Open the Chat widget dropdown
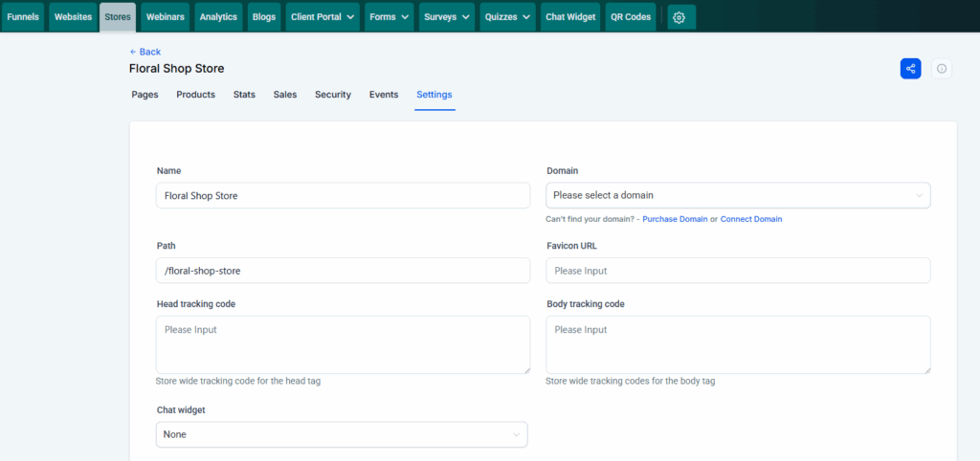 342,434
